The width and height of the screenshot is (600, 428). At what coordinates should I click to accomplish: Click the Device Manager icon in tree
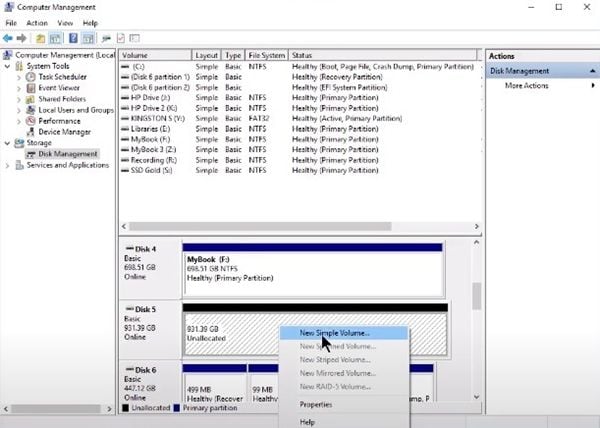[31, 132]
